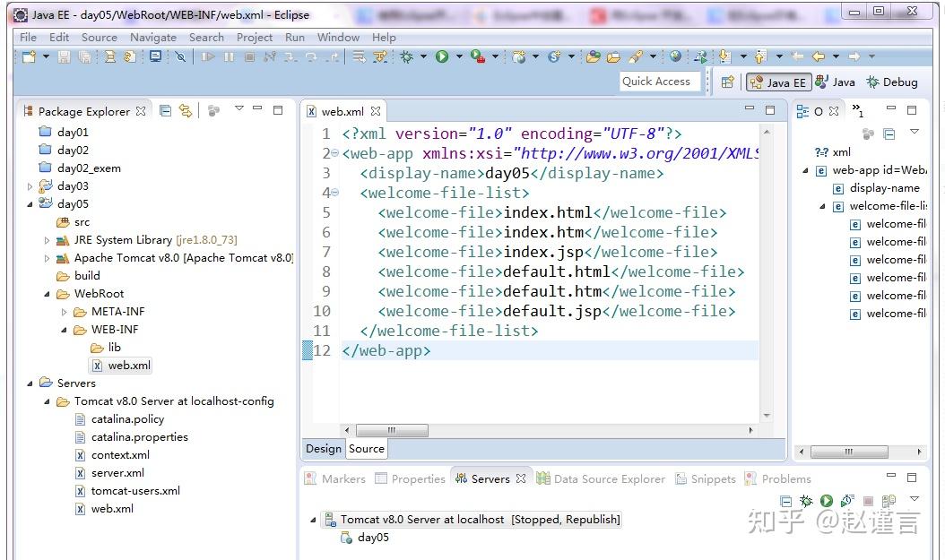Viewport: 945px width, 560px height.
Task: Collapse all nodes in Package Explorer
Action: [165, 110]
